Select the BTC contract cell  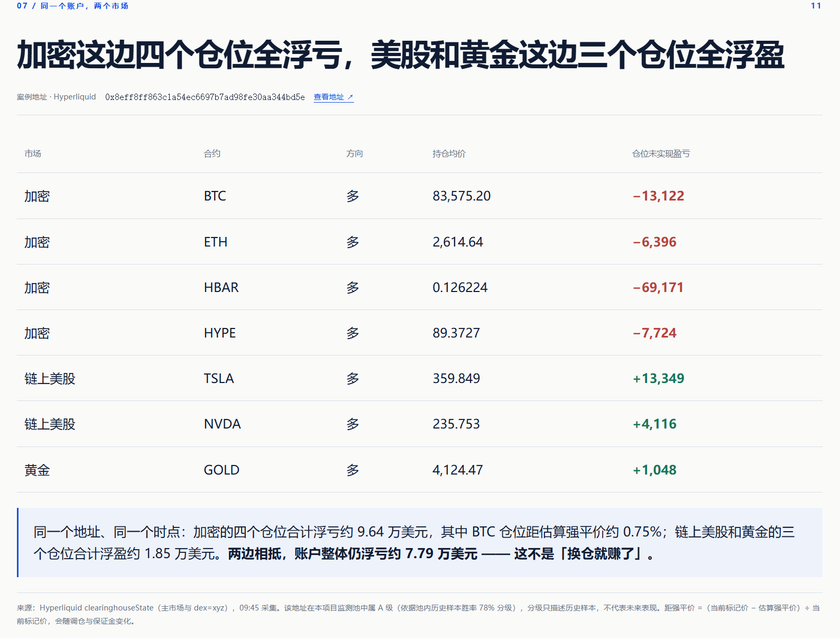[x=215, y=196]
